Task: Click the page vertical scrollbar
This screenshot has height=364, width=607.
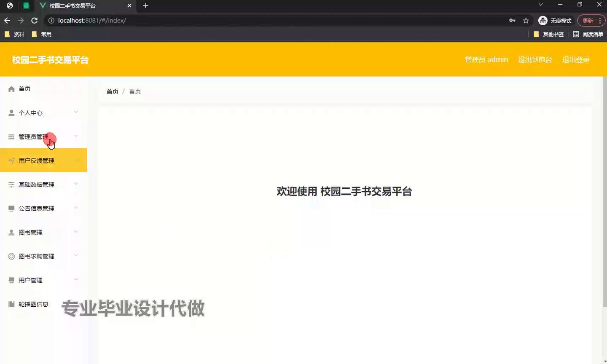Action: (604, 190)
